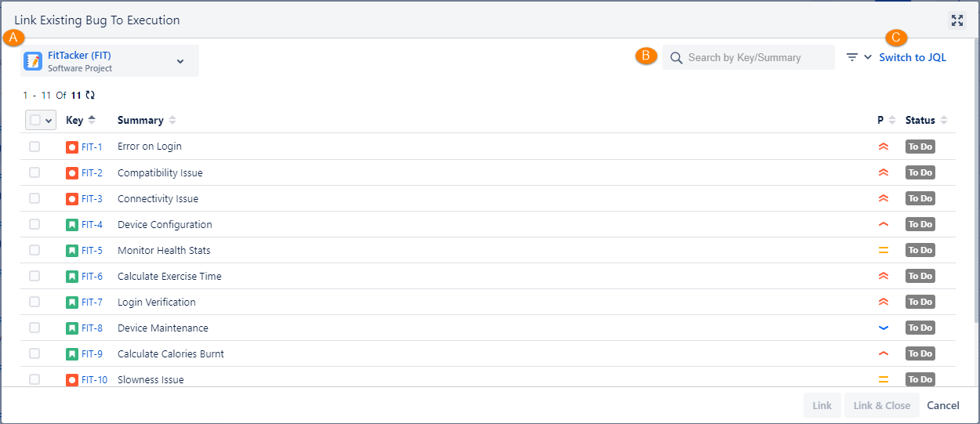Click the Link button in the footer
Screen dimensions: 980x424
[822, 405]
